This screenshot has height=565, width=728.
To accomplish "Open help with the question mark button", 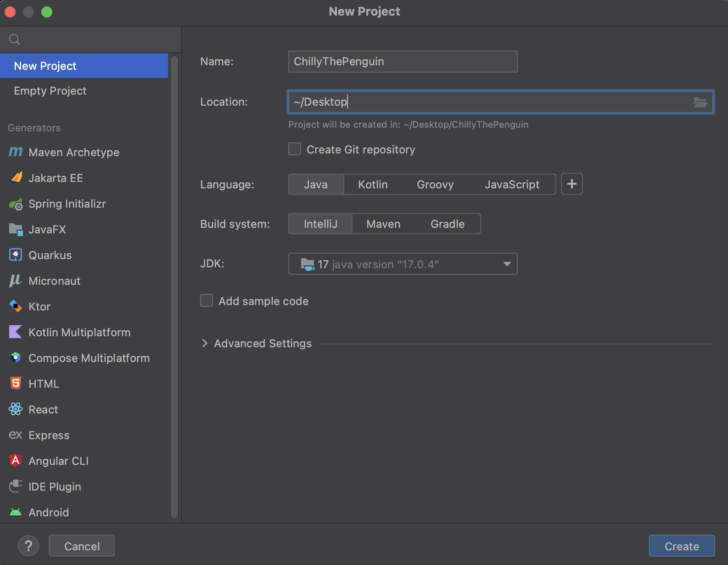I will pyautogui.click(x=28, y=546).
